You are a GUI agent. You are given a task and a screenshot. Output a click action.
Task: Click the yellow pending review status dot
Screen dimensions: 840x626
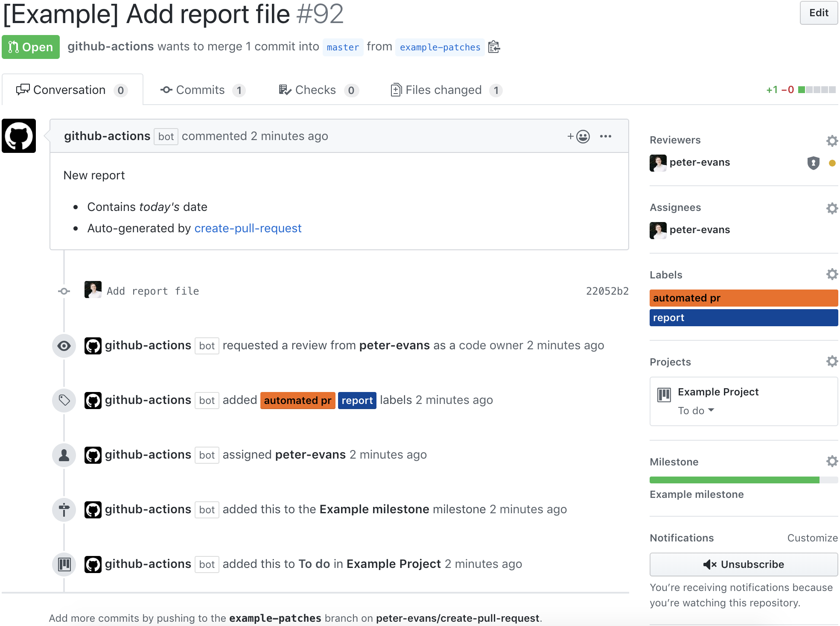click(x=833, y=163)
